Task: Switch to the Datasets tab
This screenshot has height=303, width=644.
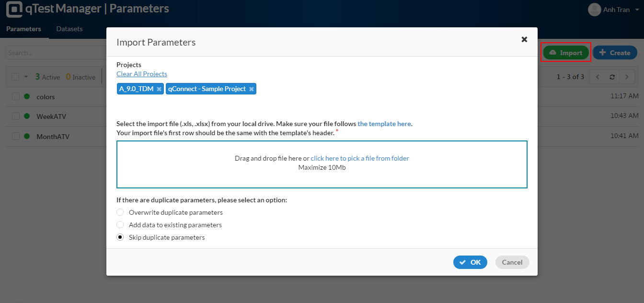Action: 69,29
